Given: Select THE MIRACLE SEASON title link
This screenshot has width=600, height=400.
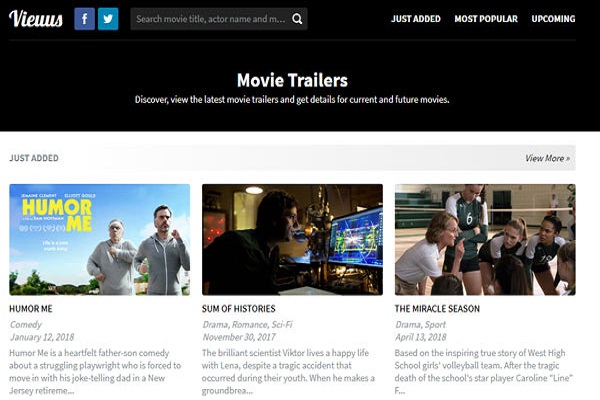Looking at the screenshot, I should pos(437,309).
